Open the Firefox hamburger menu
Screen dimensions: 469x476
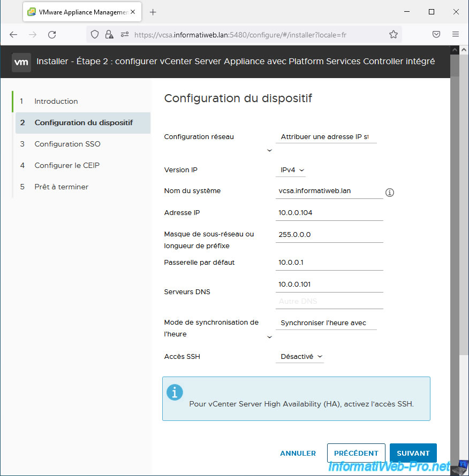[x=455, y=34]
